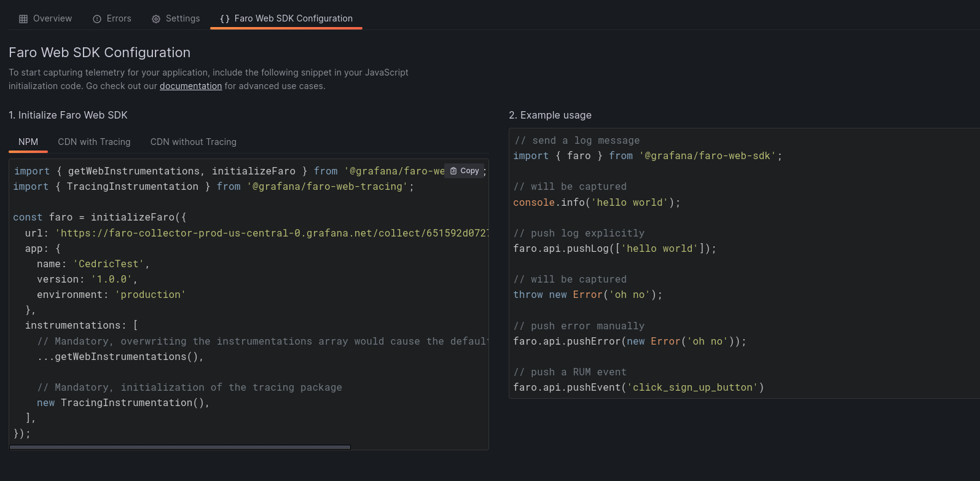The height and width of the screenshot is (481, 980).
Task: Click the Overview grid icon
Action: 23,19
